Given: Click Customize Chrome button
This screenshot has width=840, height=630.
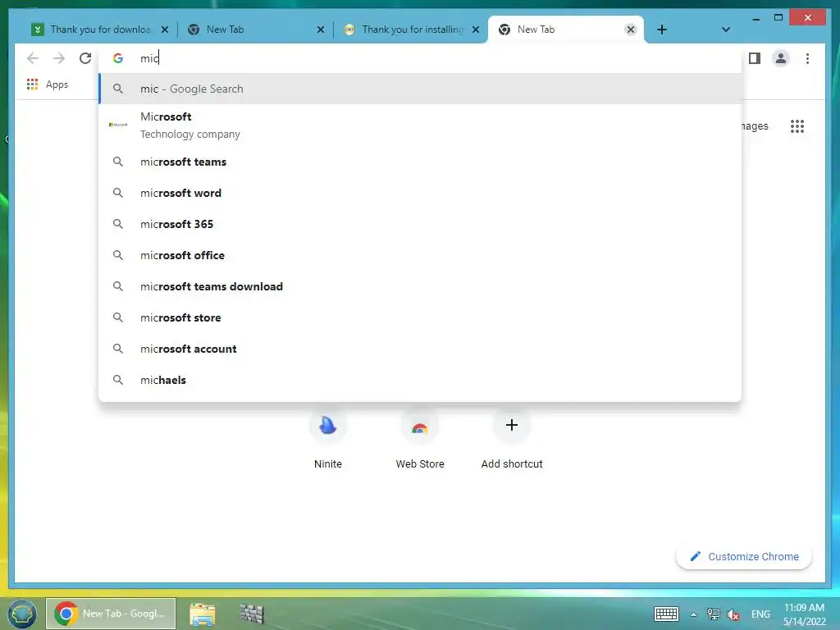Looking at the screenshot, I should click(x=743, y=557).
